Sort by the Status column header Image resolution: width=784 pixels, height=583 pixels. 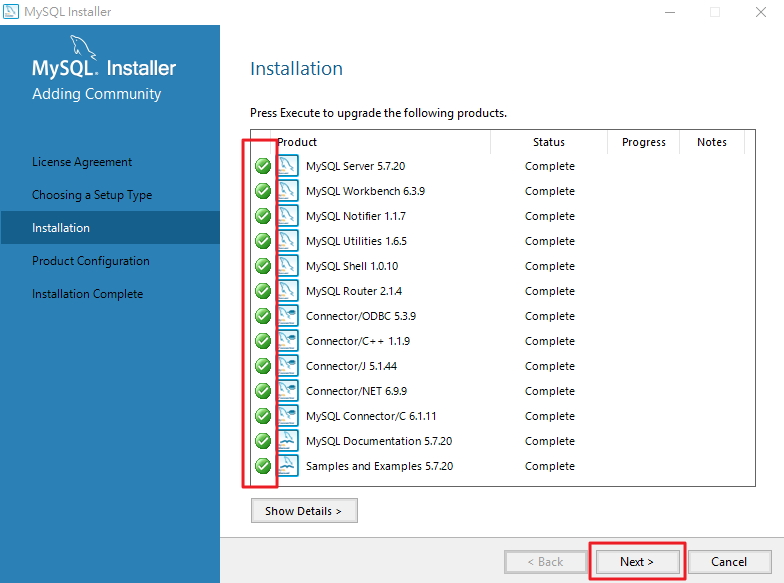[x=549, y=142]
